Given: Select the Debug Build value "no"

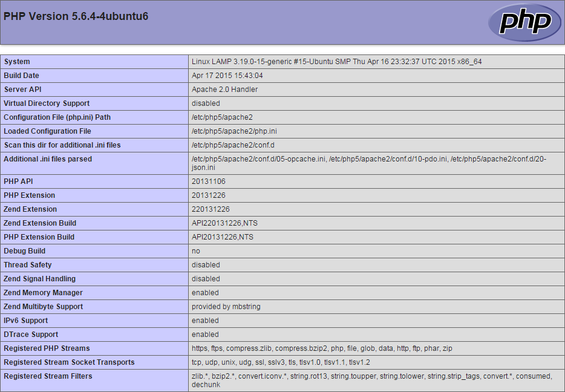Looking at the screenshot, I should (x=195, y=251).
